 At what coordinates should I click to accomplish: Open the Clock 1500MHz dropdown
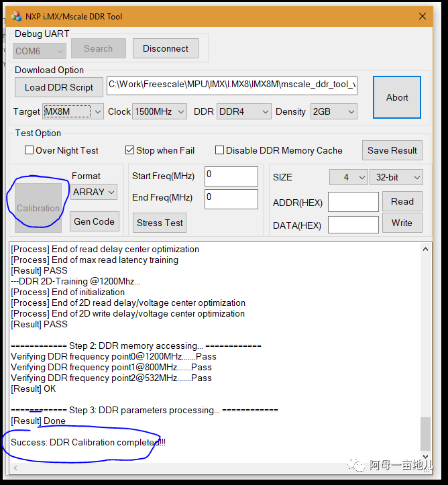point(160,111)
